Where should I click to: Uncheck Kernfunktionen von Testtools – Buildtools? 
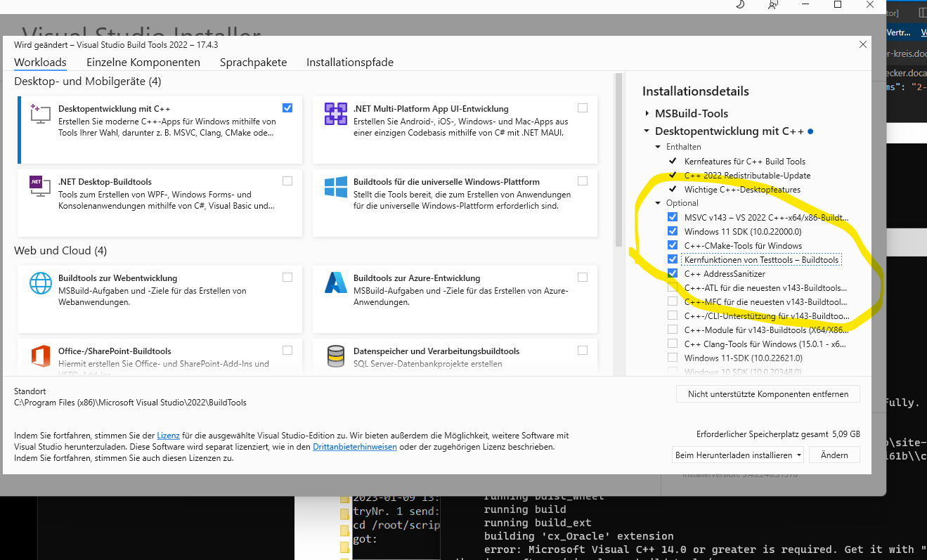[x=673, y=259]
